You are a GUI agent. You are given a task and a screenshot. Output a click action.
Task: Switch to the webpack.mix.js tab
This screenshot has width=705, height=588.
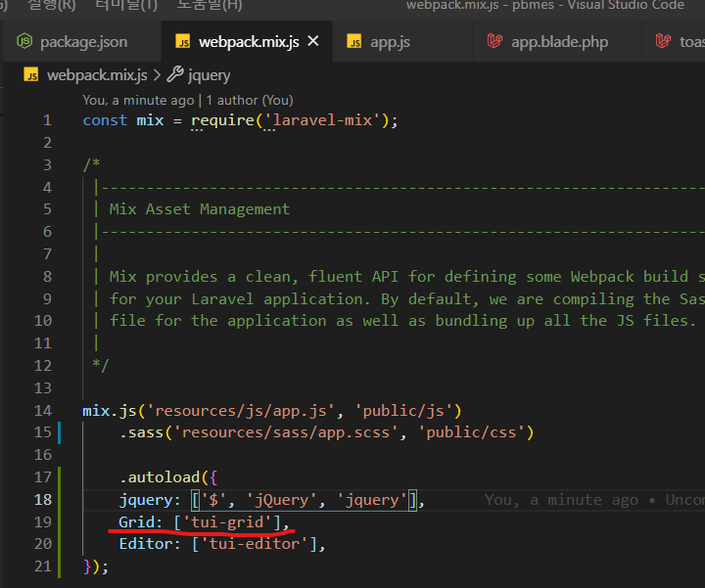[x=248, y=42]
